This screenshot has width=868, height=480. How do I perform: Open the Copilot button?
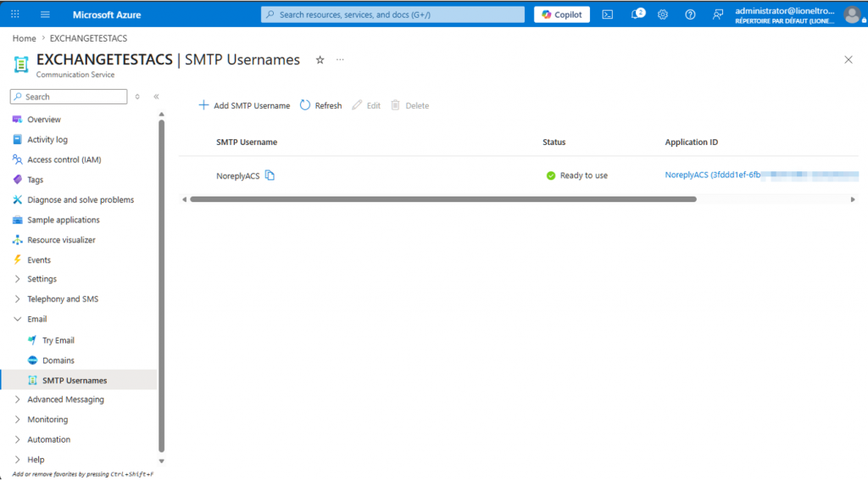[x=562, y=14]
